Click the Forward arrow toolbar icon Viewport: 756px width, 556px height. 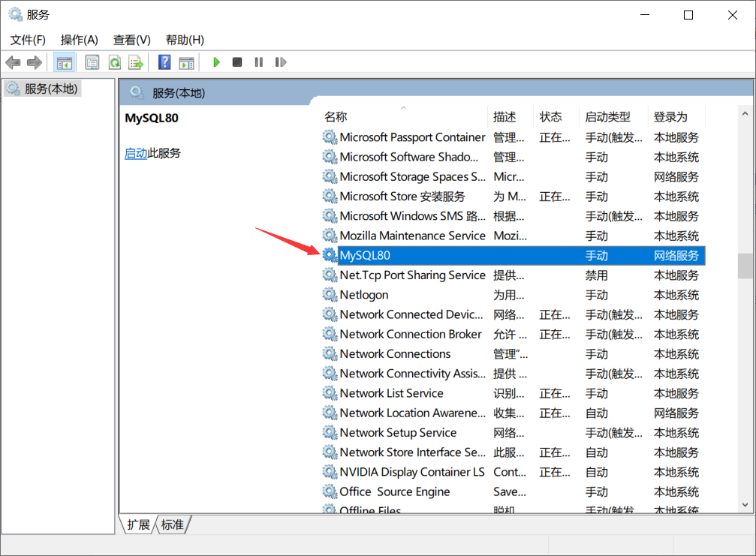(35, 62)
